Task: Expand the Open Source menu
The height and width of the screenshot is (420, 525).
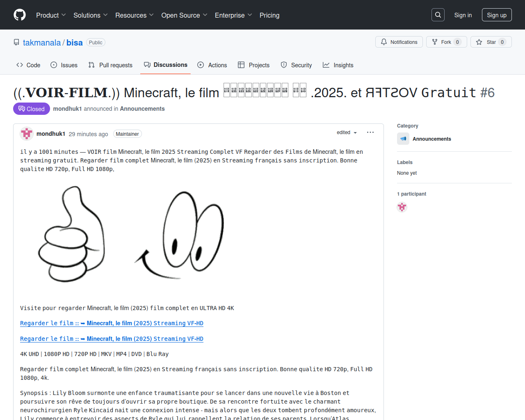Action: (x=185, y=15)
